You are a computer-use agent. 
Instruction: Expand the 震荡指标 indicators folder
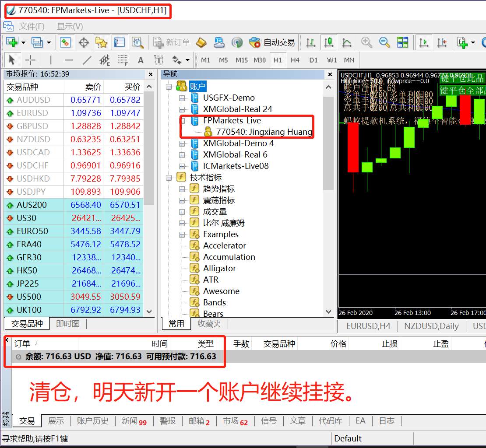tap(182, 201)
